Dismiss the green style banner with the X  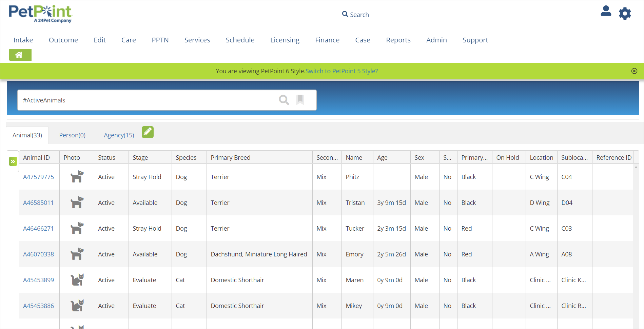coord(634,71)
